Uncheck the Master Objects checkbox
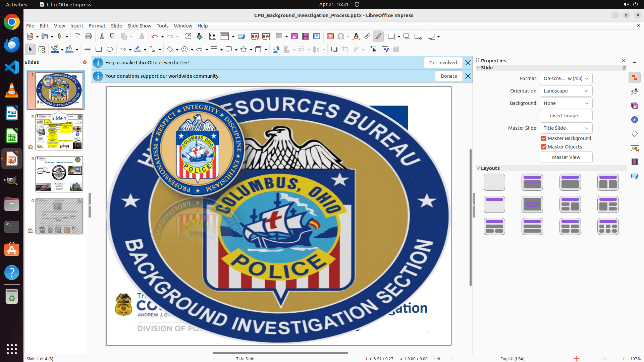The image size is (644, 362). 544,147
